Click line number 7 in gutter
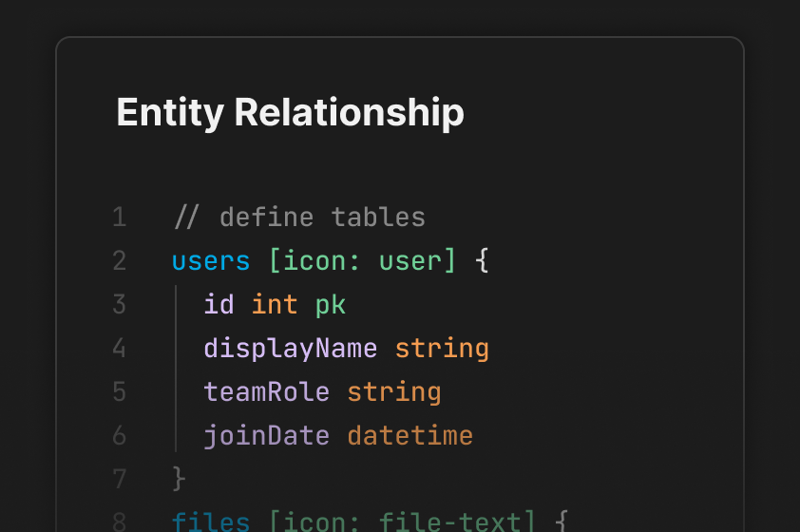Viewport: 800px width, 532px height. coord(119,480)
